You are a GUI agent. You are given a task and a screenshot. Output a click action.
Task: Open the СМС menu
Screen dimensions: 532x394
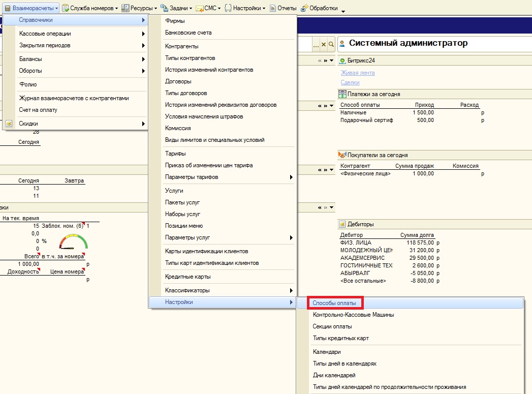pos(209,8)
